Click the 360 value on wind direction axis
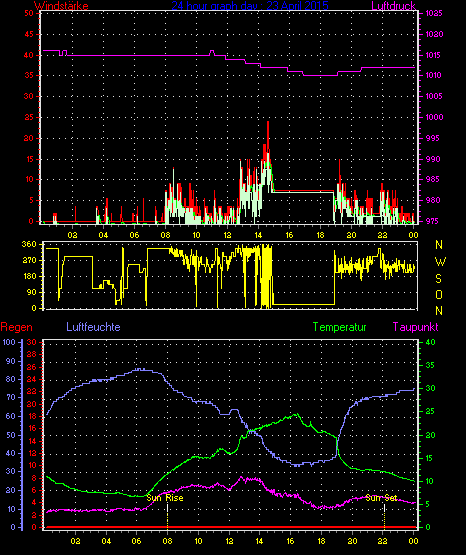The image size is (466, 555). (x=29, y=245)
